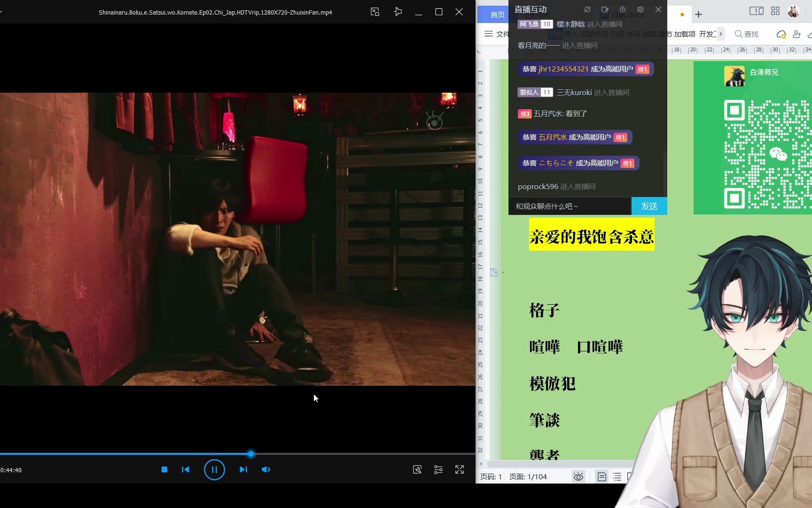Open the player's image search icon
812x508 pixels.
click(417, 469)
